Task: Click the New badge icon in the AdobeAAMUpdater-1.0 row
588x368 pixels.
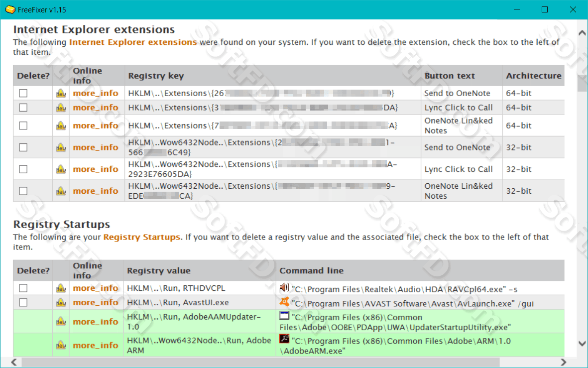Action: click(61, 322)
